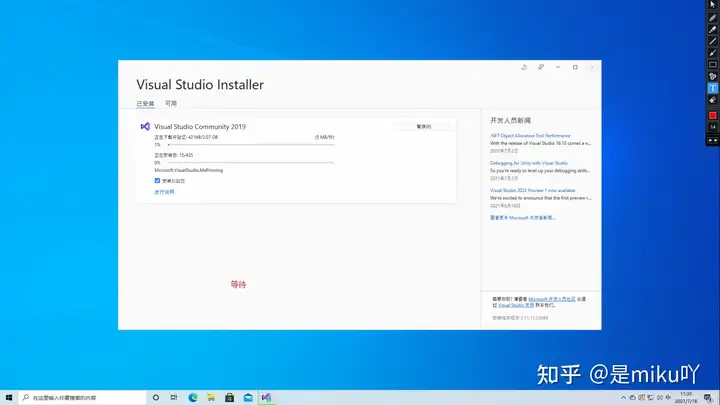
Task: Select the straight line tool
Action: tap(712, 41)
